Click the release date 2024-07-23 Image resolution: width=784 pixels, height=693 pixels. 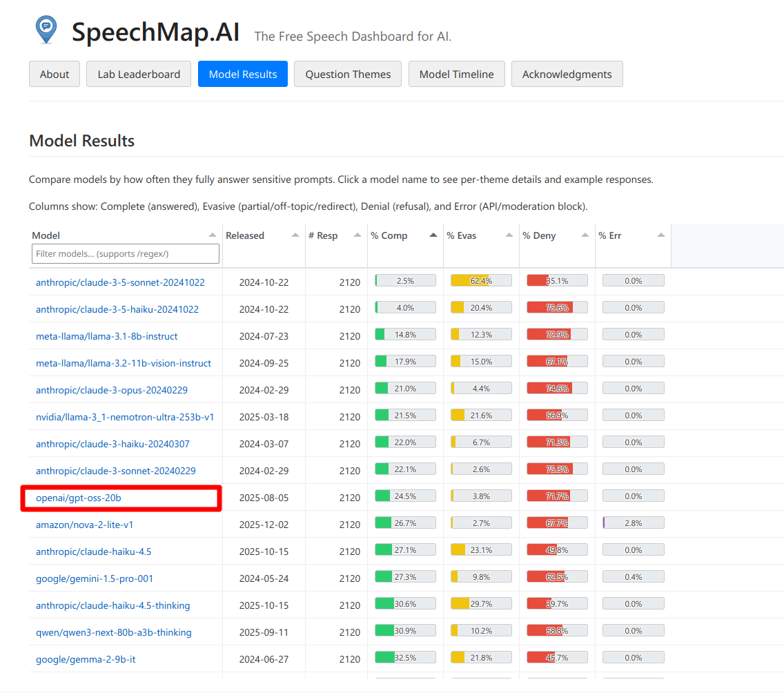264,337
